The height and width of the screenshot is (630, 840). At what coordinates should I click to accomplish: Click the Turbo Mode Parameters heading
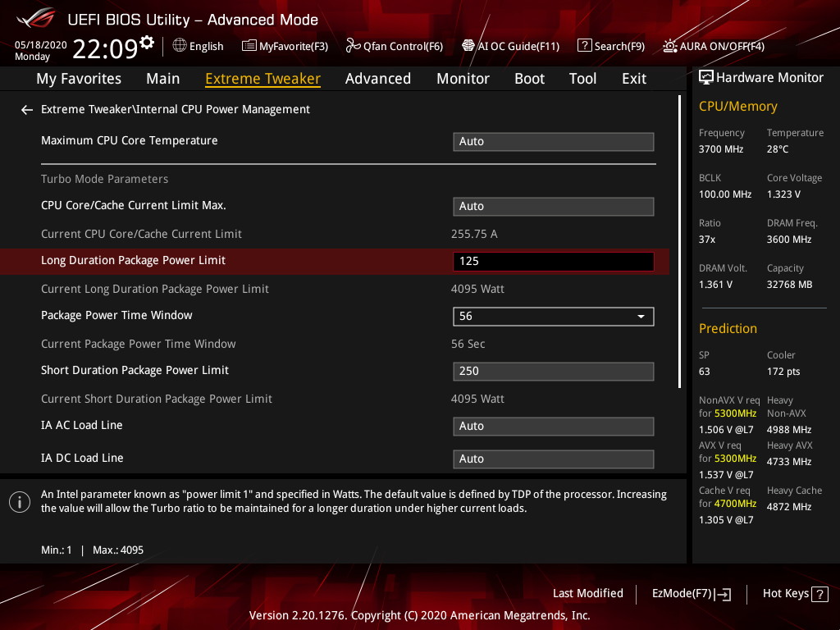104,179
